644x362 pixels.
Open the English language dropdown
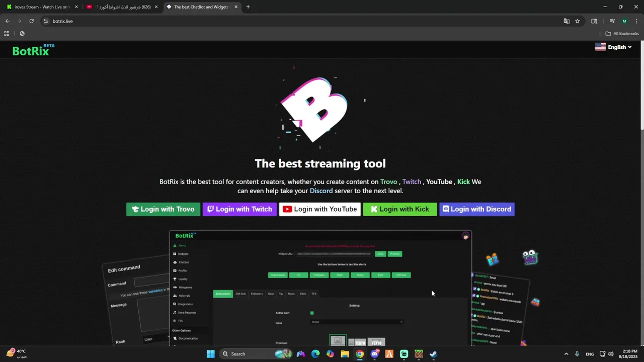coord(613,47)
